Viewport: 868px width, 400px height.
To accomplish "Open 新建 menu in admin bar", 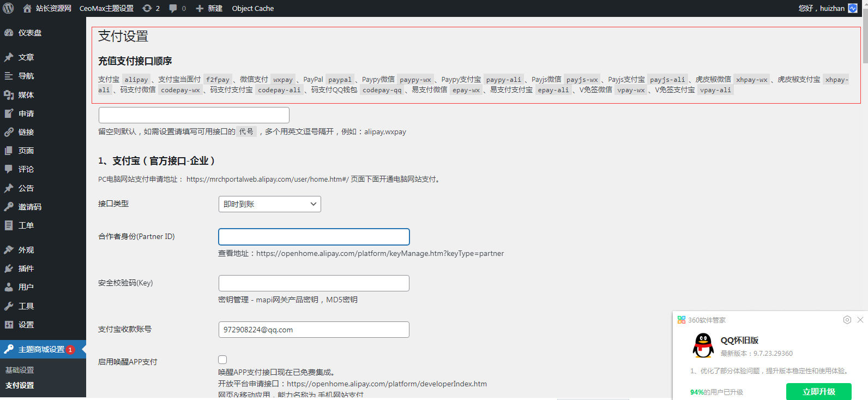I will pos(215,8).
